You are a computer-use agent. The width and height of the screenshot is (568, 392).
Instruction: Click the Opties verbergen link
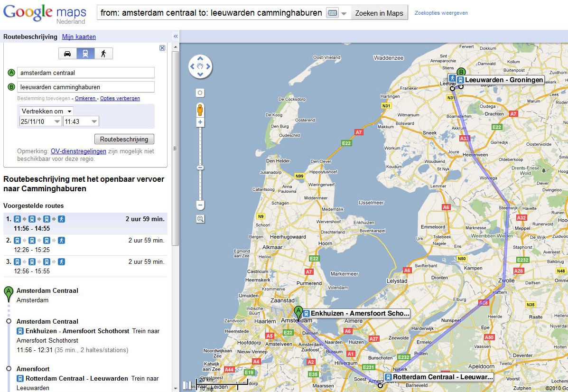[x=120, y=98]
